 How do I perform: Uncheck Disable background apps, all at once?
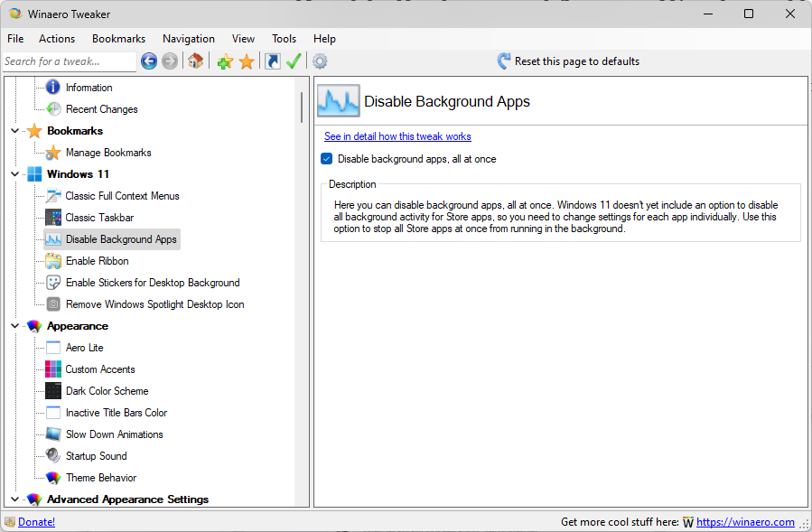(x=326, y=158)
